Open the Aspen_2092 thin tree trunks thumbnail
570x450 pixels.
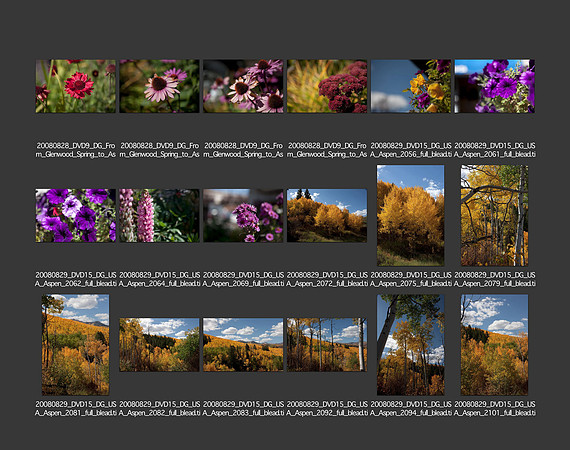coord(327,345)
